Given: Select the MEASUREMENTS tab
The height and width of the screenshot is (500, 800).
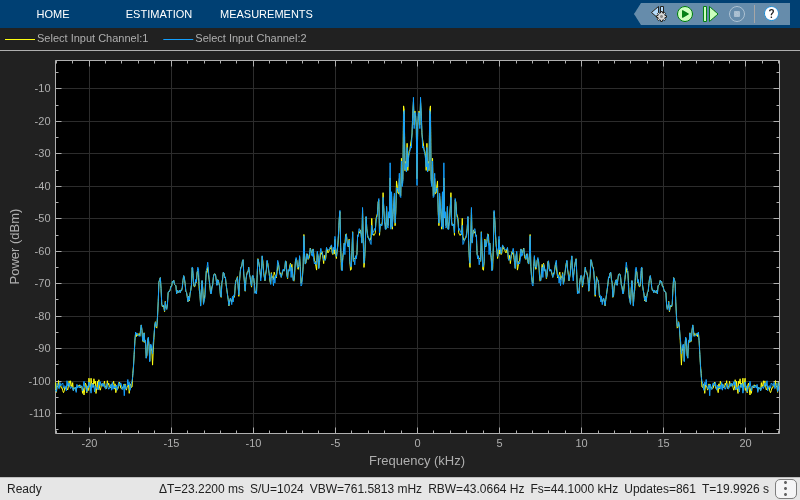Looking at the screenshot, I should point(266,14).
